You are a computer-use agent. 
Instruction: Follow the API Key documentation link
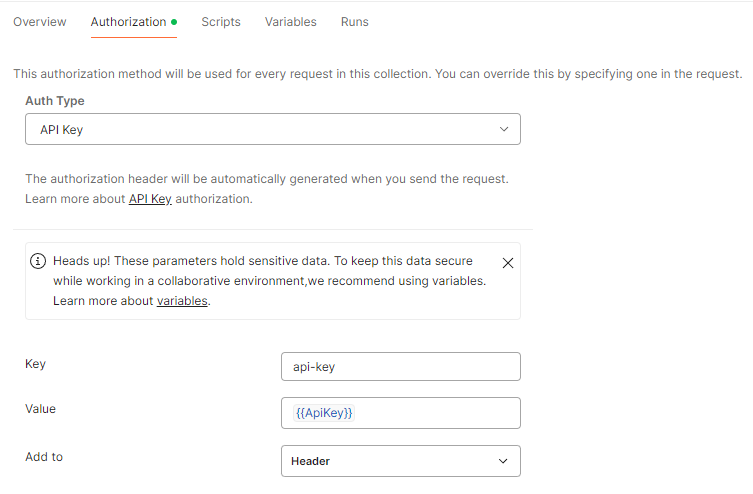[x=150, y=199]
